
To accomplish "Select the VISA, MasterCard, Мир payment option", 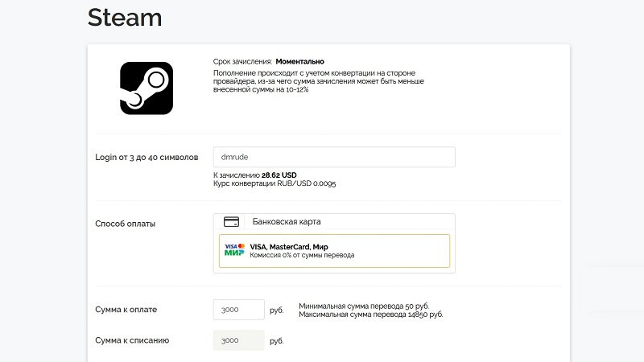I will (334, 251).
